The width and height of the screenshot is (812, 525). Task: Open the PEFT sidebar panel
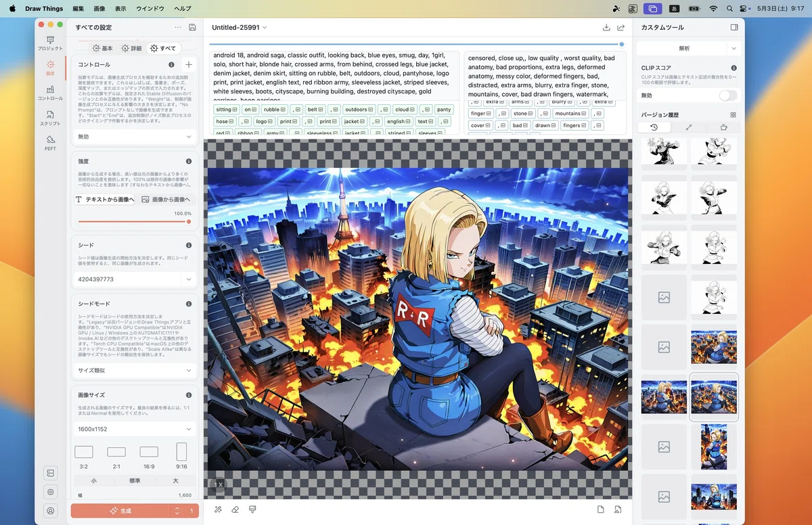(50, 143)
